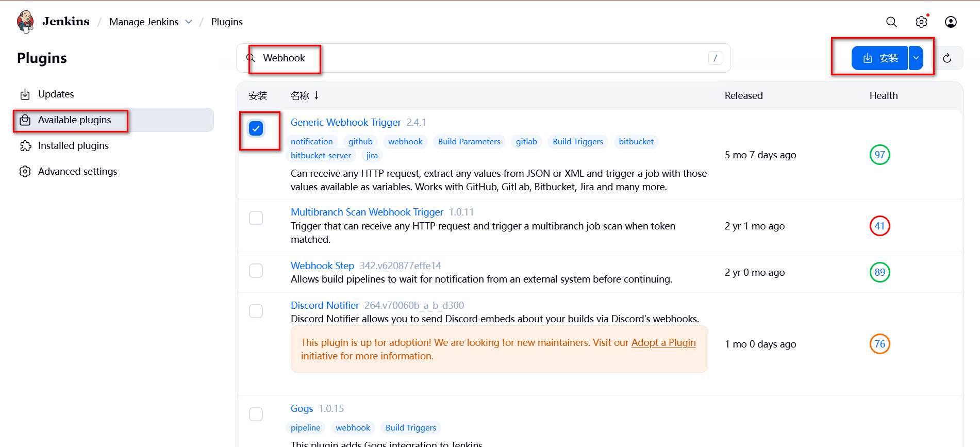This screenshot has height=447, width=980.
Task: Open Multibranch Scan Webhook Trigger link
Action: (367, 212)
